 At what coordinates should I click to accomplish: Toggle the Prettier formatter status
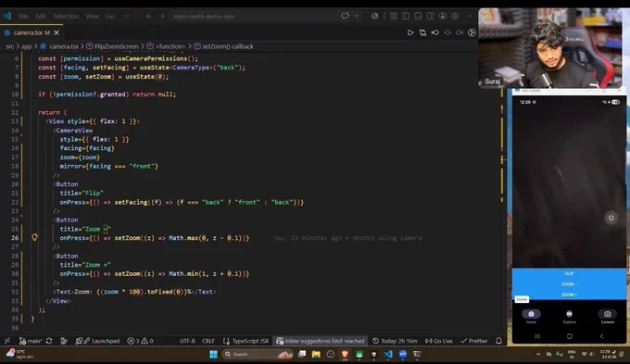coord(473,341)
